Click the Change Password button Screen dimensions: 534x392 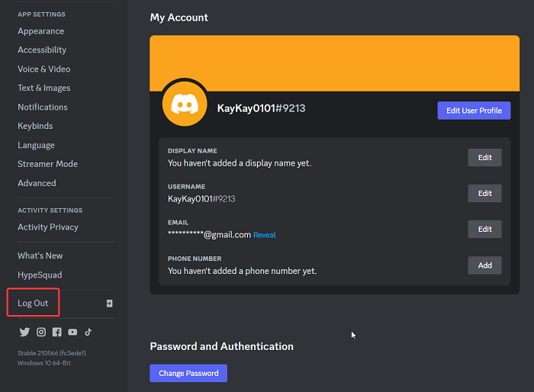(188, 373)
